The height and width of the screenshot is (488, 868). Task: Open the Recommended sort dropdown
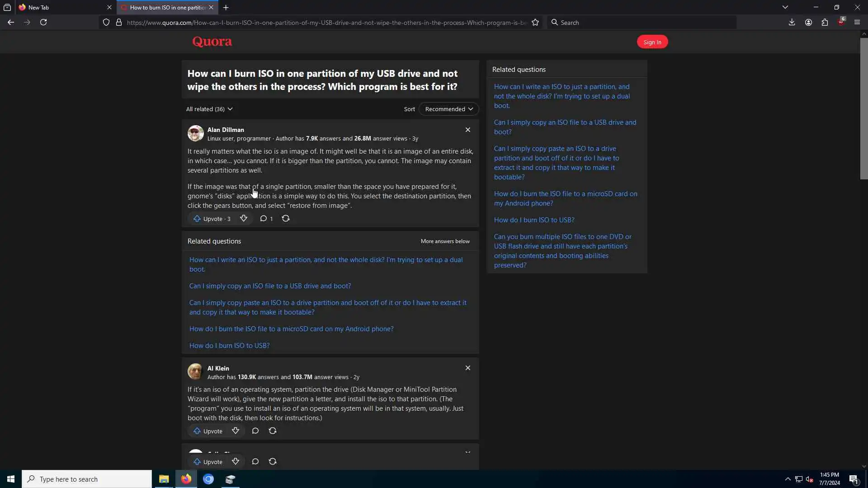click(x=448, y=109)
